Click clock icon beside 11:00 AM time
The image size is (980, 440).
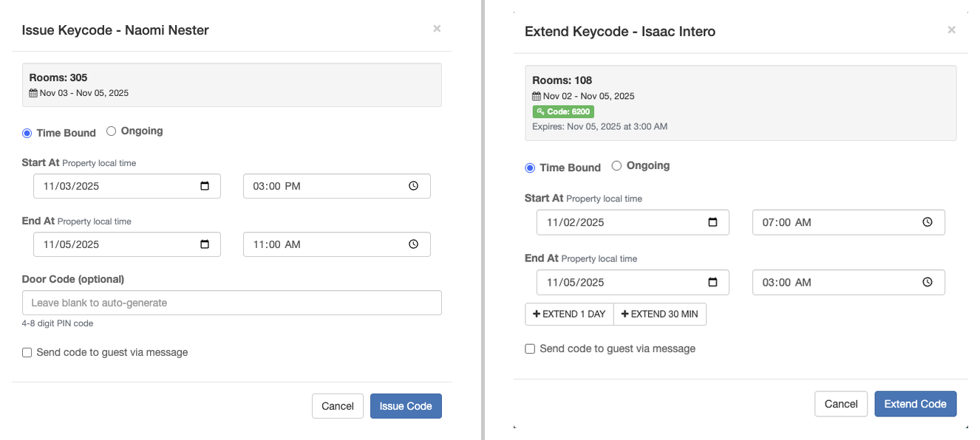tap(414, 244)
